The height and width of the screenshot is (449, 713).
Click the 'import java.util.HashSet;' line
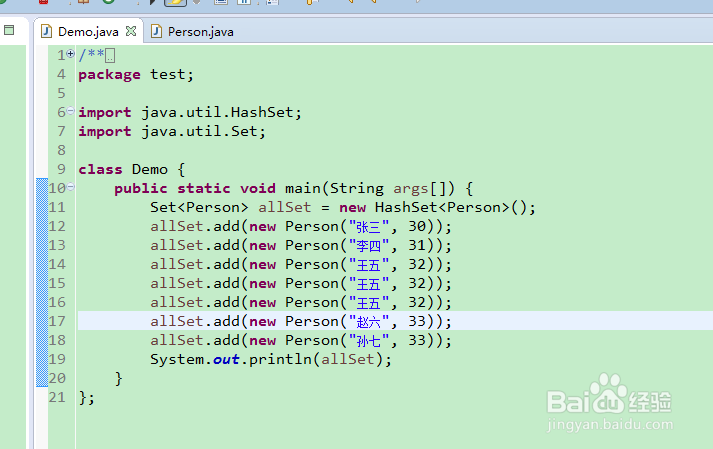(190, 112)
